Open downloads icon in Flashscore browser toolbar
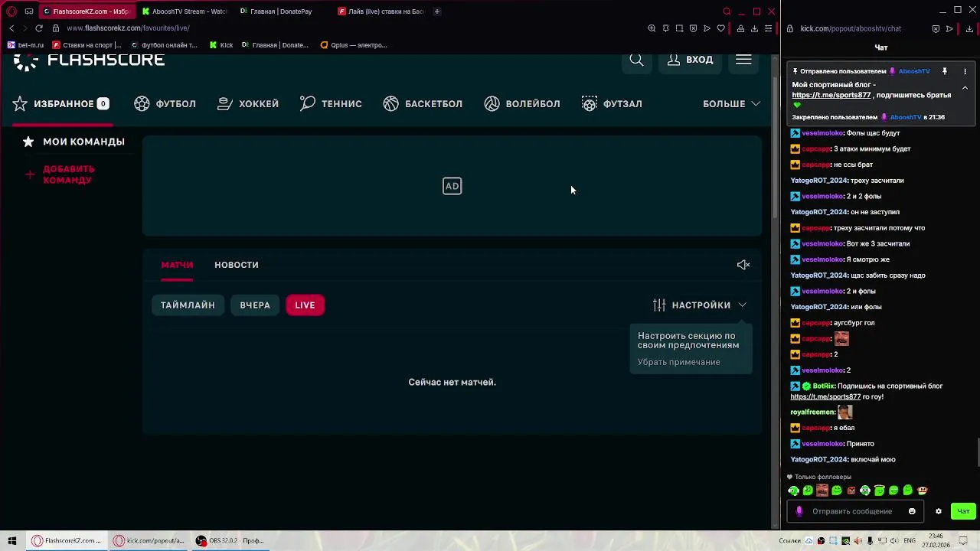This screenshot has width=980, height=551. coord(754,28)
